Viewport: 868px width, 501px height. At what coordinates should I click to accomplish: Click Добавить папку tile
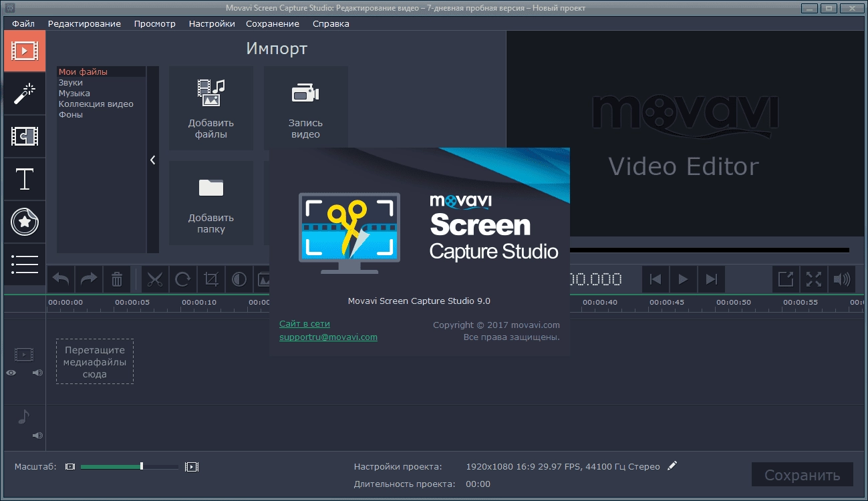(x=211, y=203)
